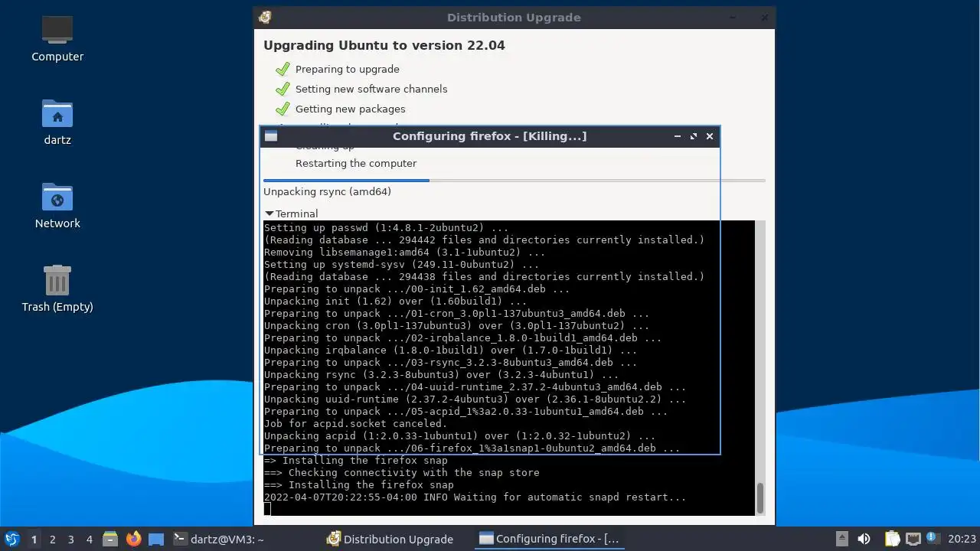The image size is (980, 551).
Task: Click the terminal output vertical scrollbar
Action: tap(760, 498)
